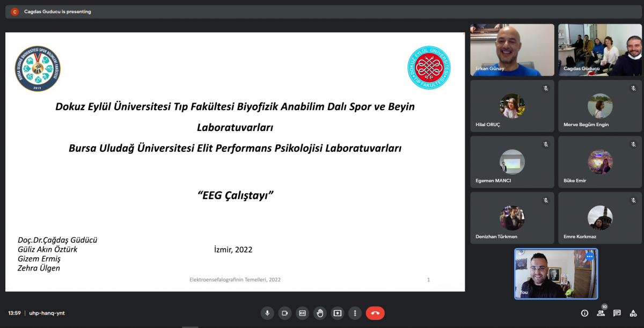This screenshot has height=328, width=644.
Task: Click the 'Denizhan Türkmen' name label
Action: pos(496,237)
